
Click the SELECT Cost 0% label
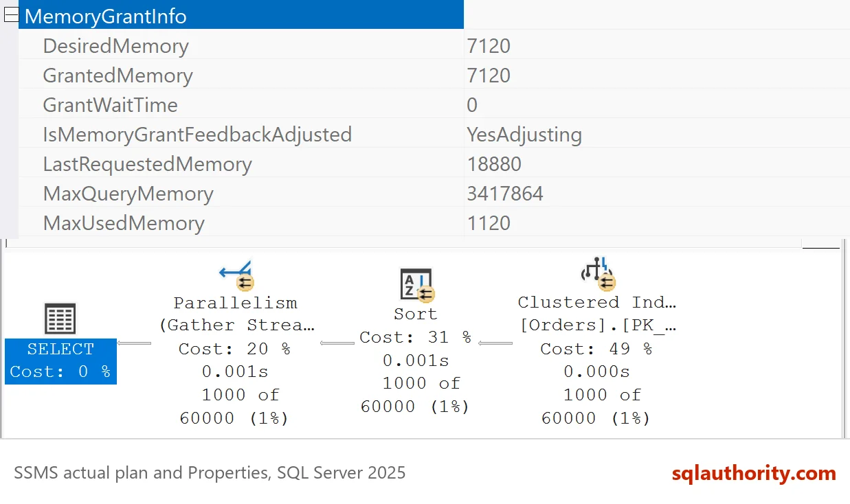click(x=60, y=361)
